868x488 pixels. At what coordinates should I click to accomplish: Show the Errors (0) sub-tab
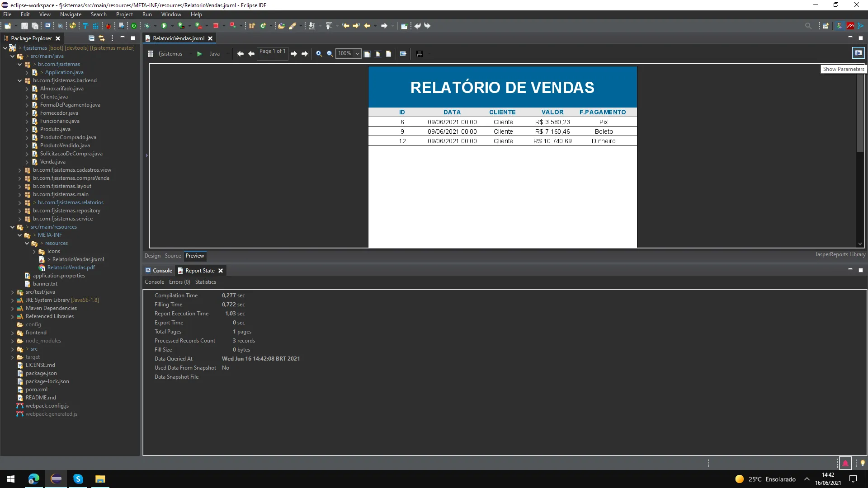coord(179,282)
